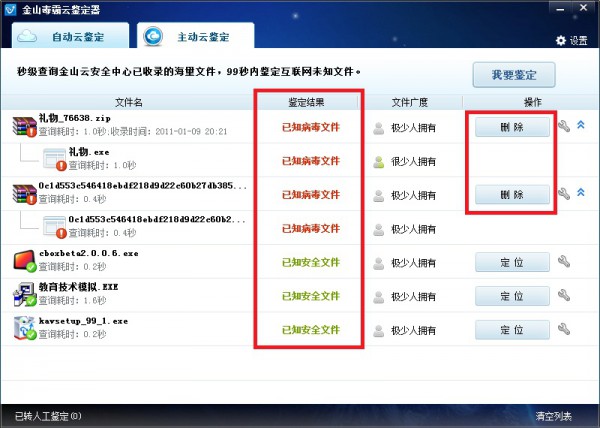
Task: Click the cboxbeta2.0.0.6.exe file icon
Action: click(x=24, y=262)
